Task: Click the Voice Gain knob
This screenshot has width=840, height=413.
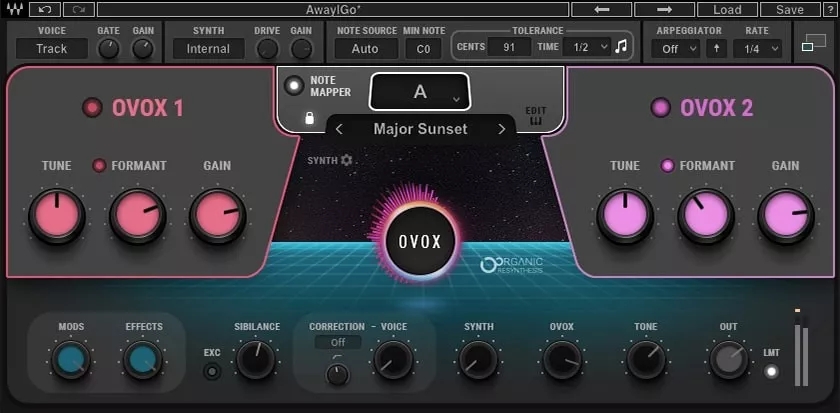Action: point(143,49)
